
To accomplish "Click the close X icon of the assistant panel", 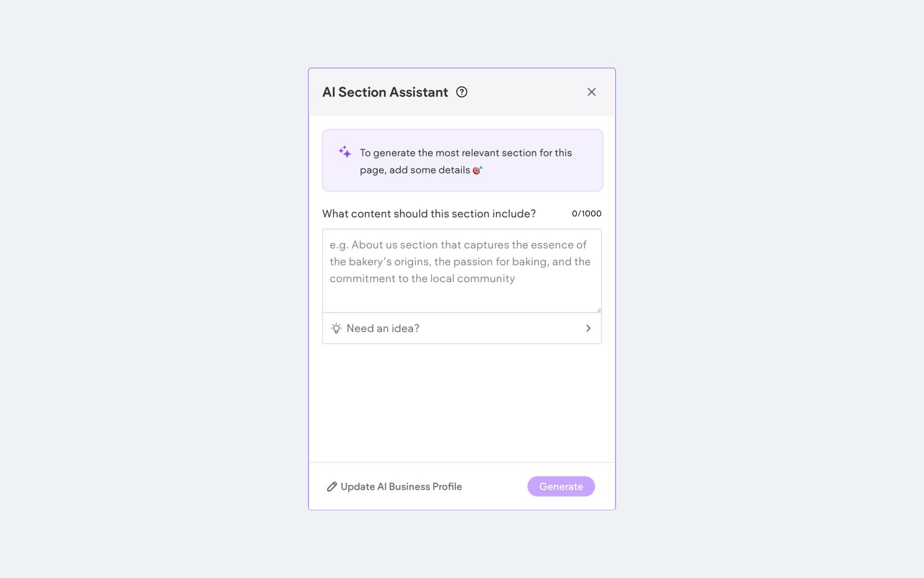I will point(591,92).
